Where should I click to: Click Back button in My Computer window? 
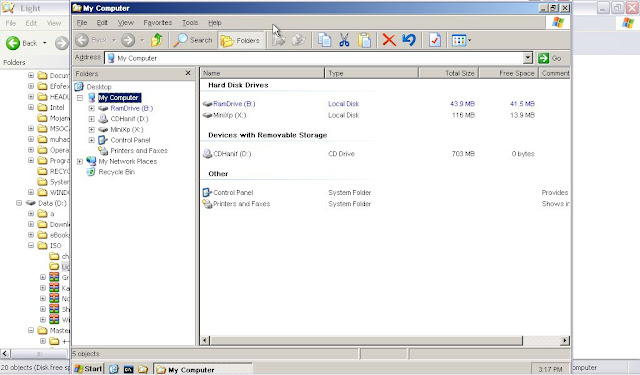(x=91, y=40)
